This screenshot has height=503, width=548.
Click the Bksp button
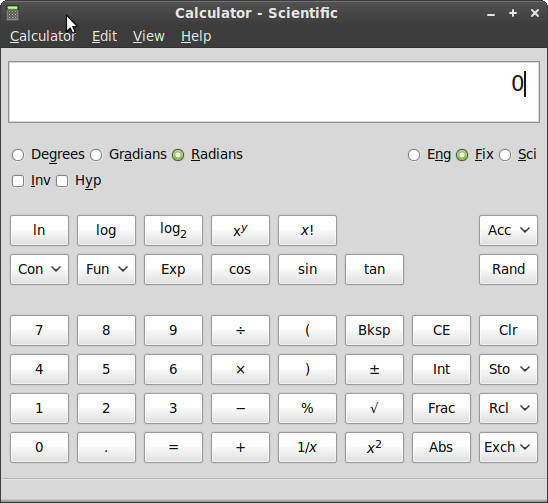(x=374, y=330)
